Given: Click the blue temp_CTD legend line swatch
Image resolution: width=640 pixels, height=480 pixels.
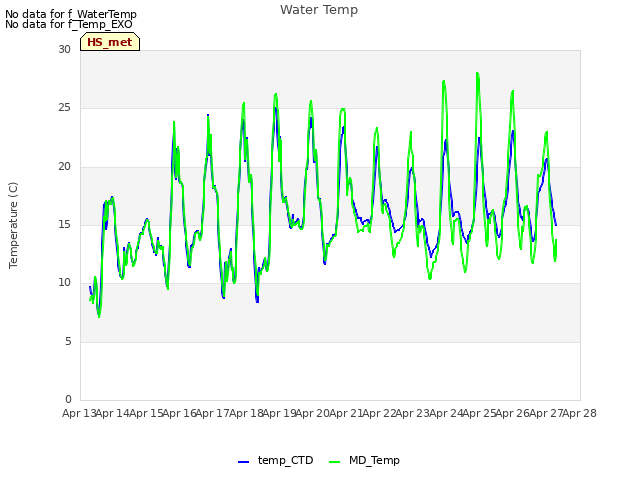Looking at the screenshot, I should coord(243,462).
